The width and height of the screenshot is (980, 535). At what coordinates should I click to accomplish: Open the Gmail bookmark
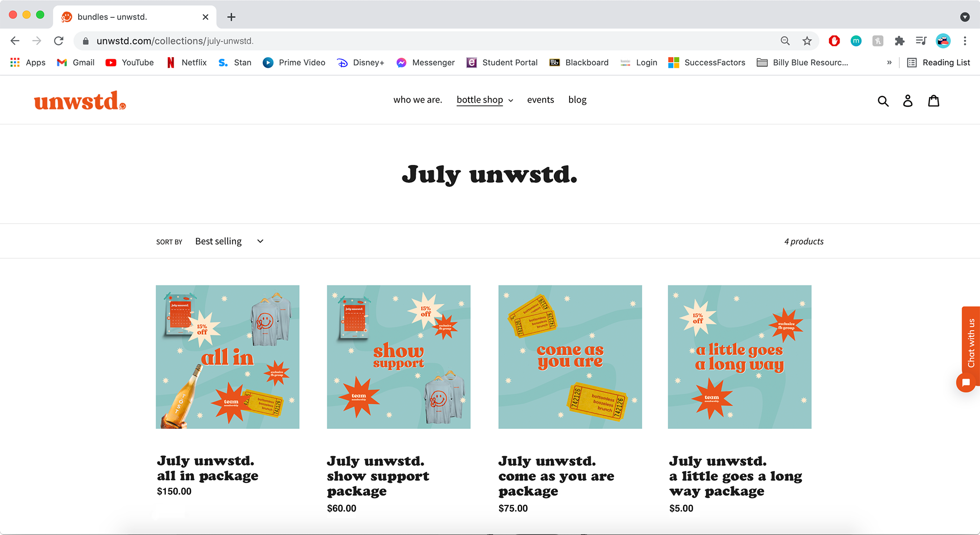pyautogui.click(x=76, y=62)
